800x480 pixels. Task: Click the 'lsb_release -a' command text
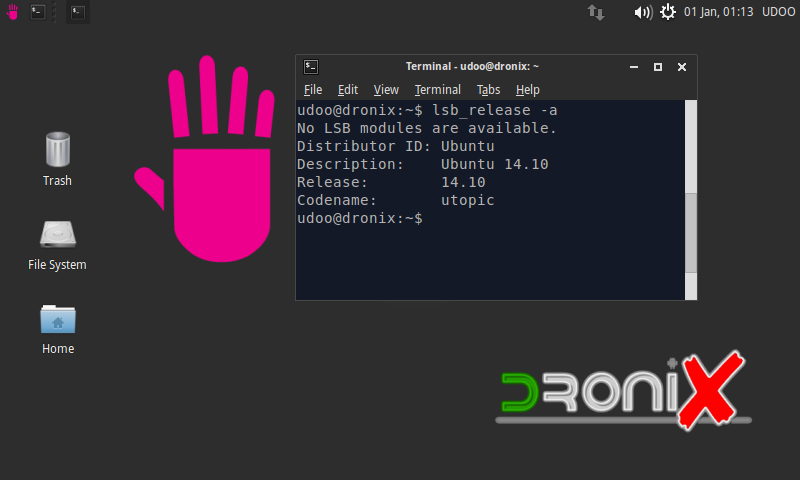click(x=495, y=110)
